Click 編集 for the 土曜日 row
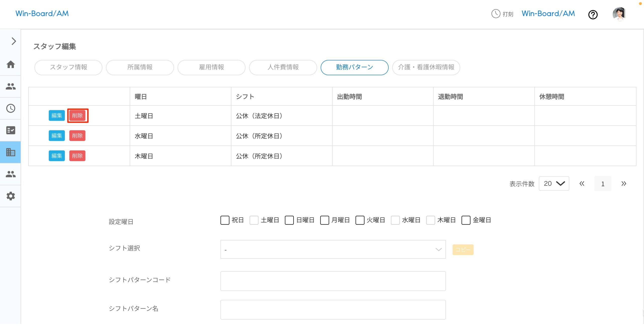644x333 pixels. (57, 116)
